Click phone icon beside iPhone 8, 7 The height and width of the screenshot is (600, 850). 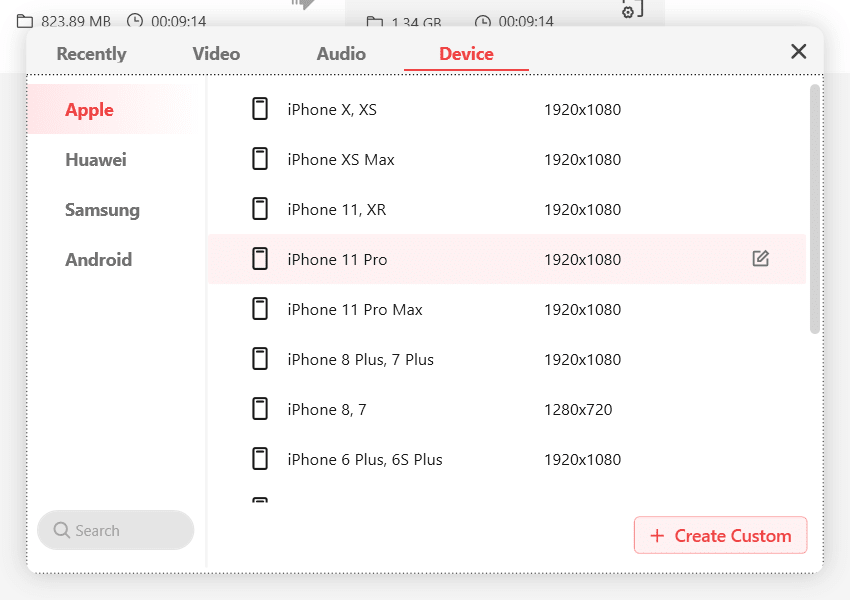point(260,409)
